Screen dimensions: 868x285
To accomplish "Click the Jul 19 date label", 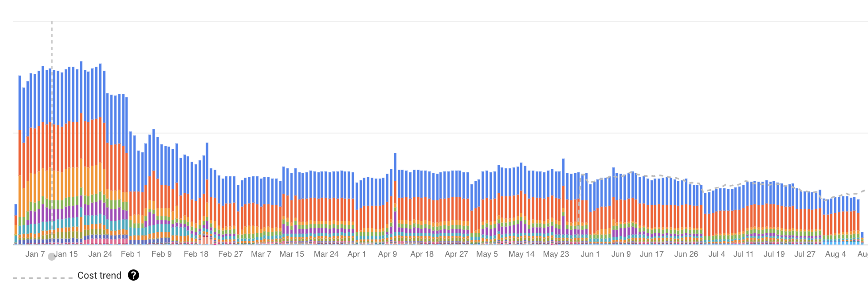I will pyautogui.click(x=774, y=254).
